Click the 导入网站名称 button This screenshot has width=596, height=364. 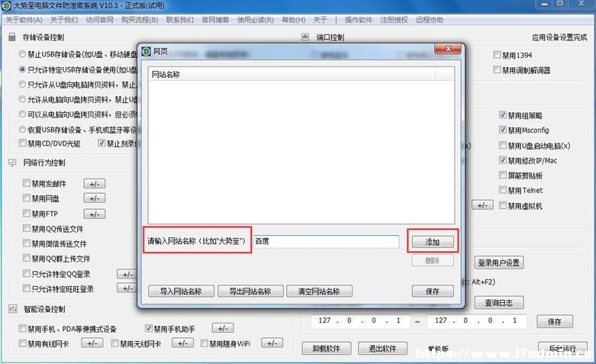181,292
